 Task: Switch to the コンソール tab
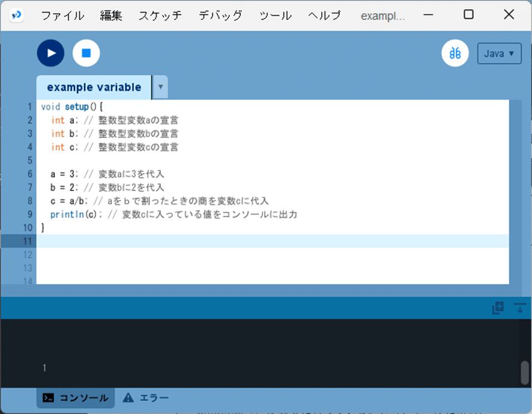(x=75, y=398)
